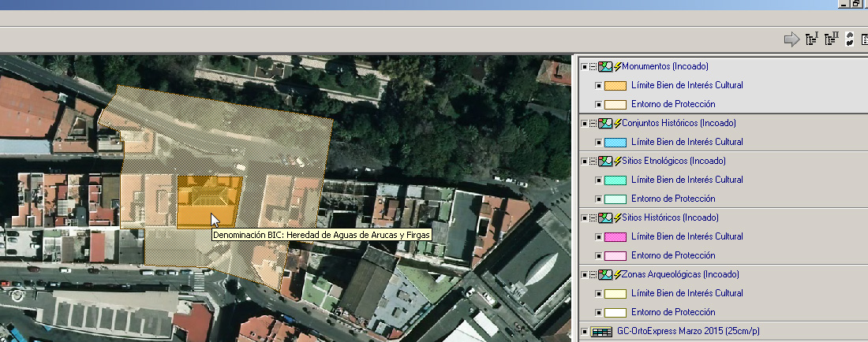Collapse the Sitios Etnológicos (Incoado) legend tree

[593, 162]
